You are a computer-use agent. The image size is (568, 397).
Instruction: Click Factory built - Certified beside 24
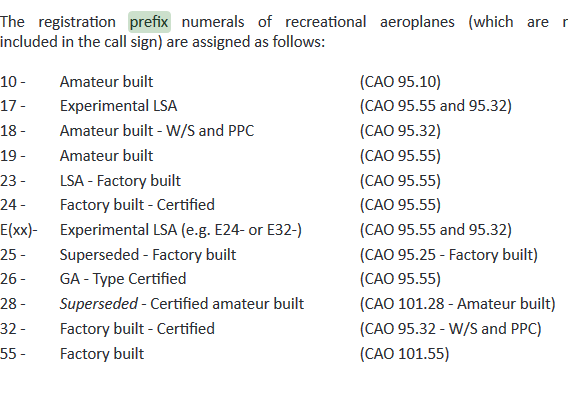137,205
